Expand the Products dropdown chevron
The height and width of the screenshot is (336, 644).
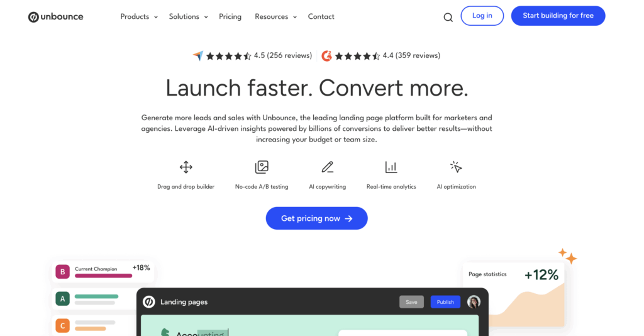coord(156,17)
